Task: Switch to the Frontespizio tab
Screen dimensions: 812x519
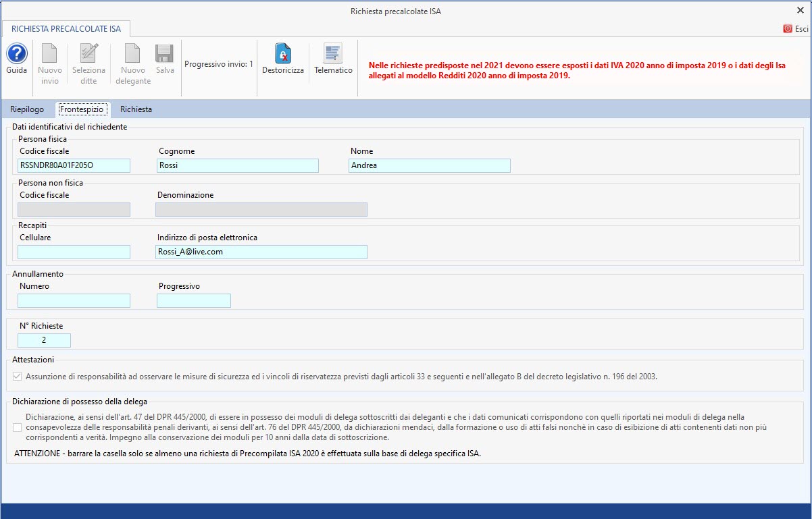Action: (81, 109)
